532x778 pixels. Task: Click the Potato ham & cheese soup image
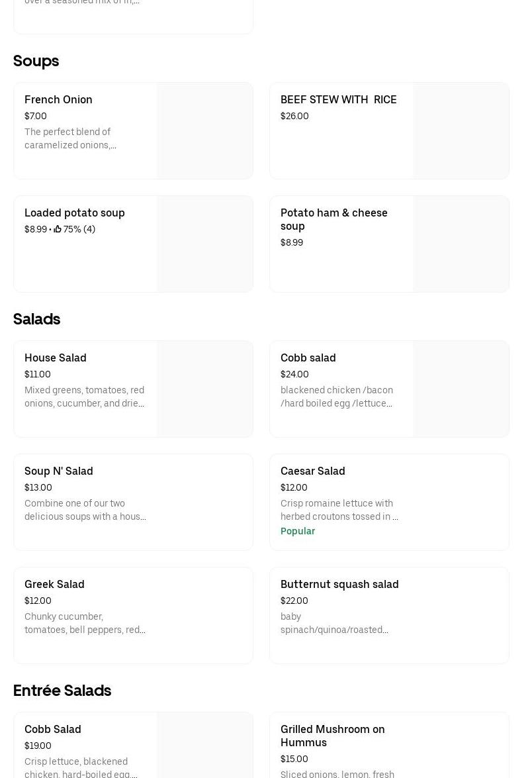pos(461,244)
